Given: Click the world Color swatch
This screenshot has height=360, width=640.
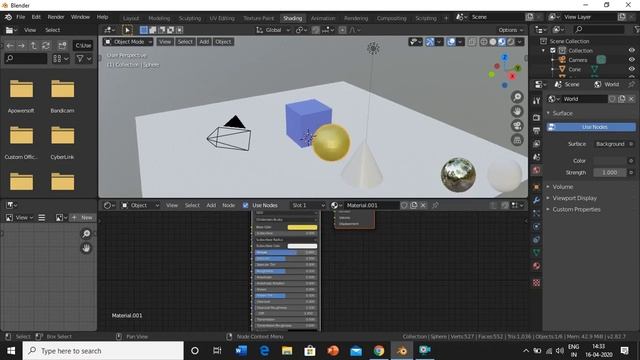Looking at the screenshot, I should click(610, 161).
